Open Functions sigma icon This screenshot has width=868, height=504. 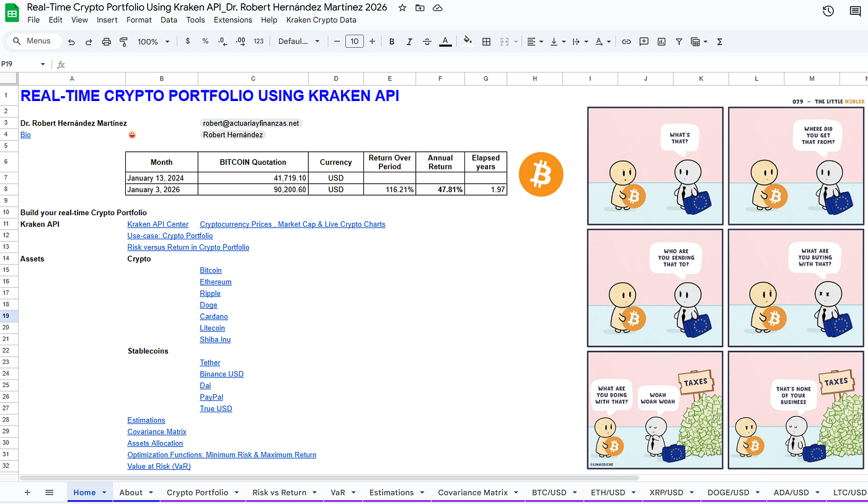tap(720, 42)
